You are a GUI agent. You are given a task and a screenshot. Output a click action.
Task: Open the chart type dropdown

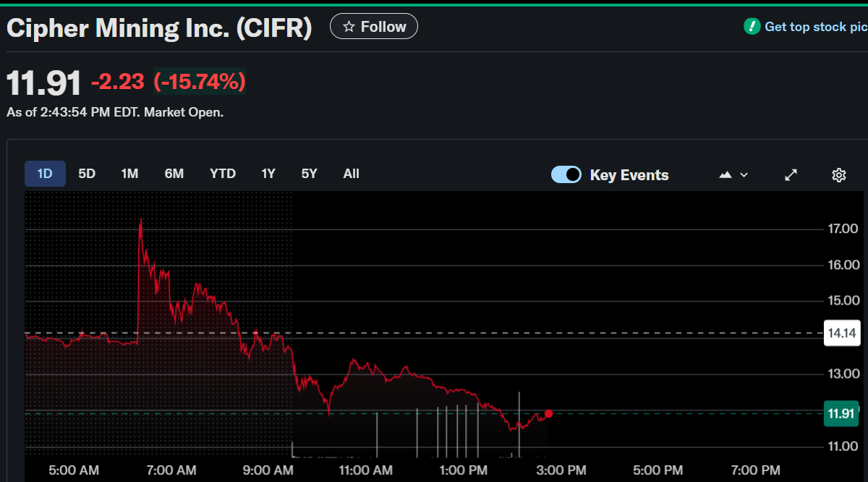733,175
